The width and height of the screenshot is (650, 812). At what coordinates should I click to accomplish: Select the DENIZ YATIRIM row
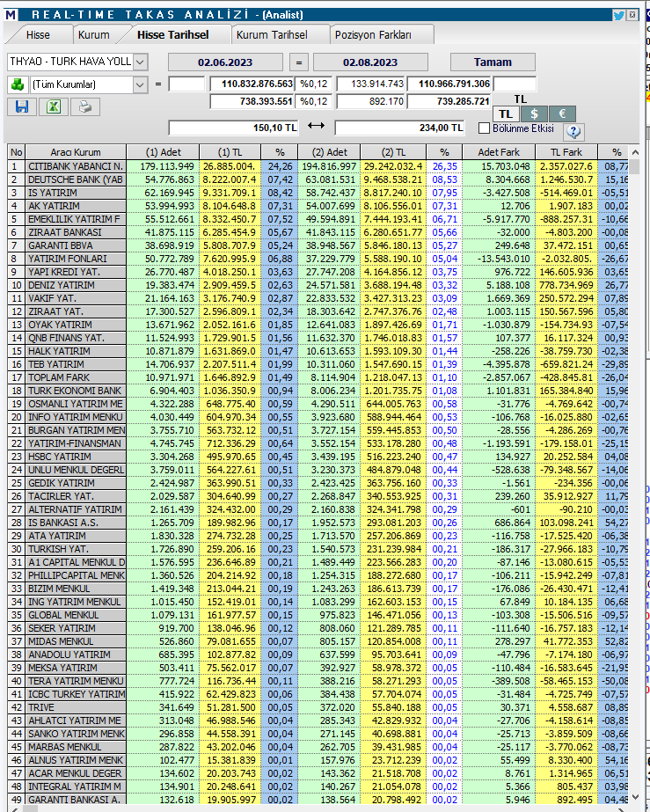pyautogui.click(x=318, y=285)
